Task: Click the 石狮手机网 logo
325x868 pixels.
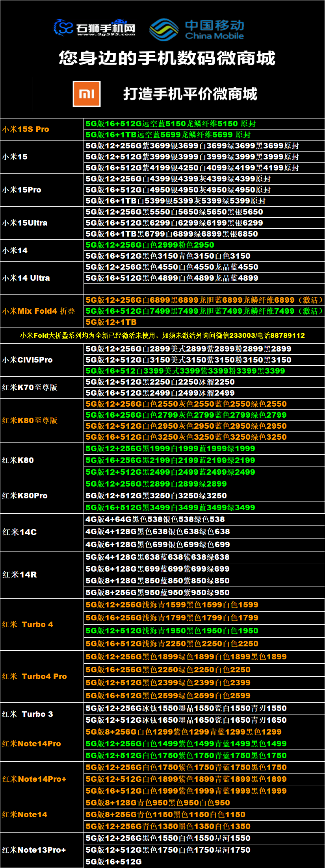Action: [x=95, y=28]
